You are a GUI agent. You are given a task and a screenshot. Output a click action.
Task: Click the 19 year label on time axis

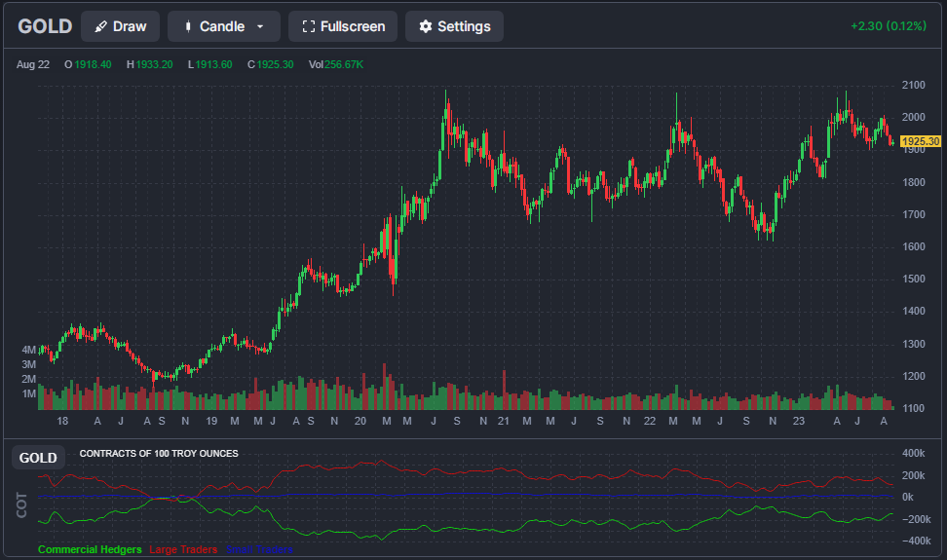pyautogui.click(x=211, y=421)
